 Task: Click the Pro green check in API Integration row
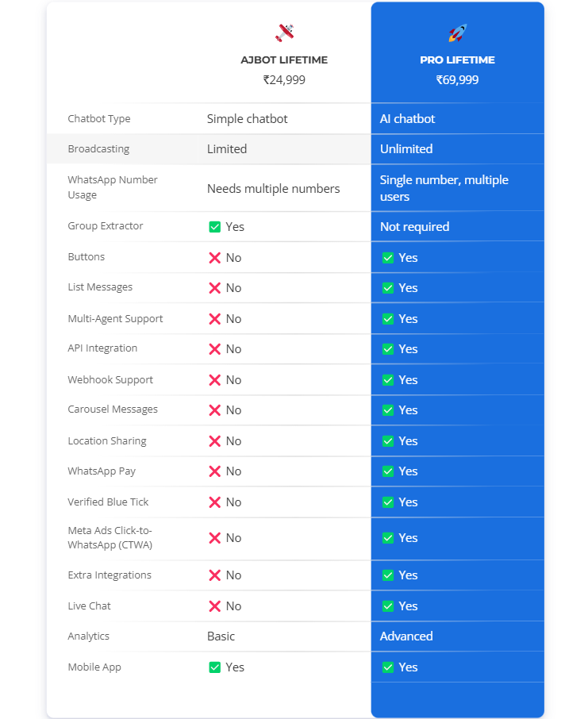pos(388,349)
